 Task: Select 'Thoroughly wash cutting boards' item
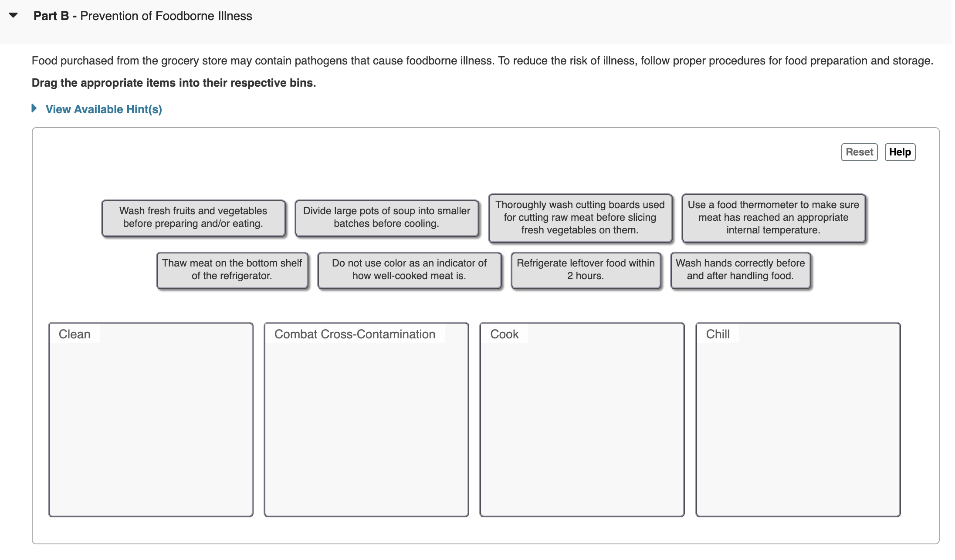pyautogui.click(x=580, y=217)
